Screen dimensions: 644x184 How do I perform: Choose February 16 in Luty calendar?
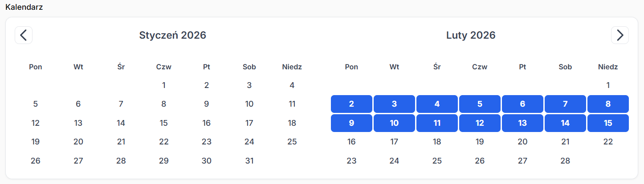351,142
